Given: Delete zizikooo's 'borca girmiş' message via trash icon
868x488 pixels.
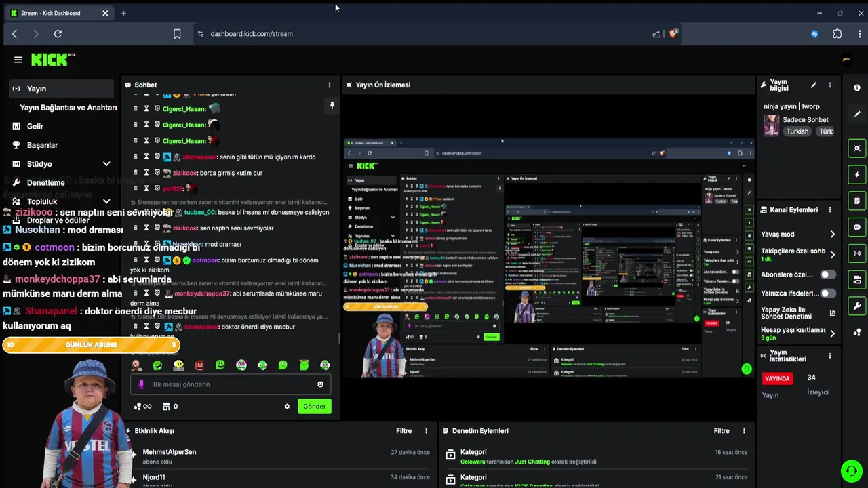Looking at the screenshot, I should (136, 173).
